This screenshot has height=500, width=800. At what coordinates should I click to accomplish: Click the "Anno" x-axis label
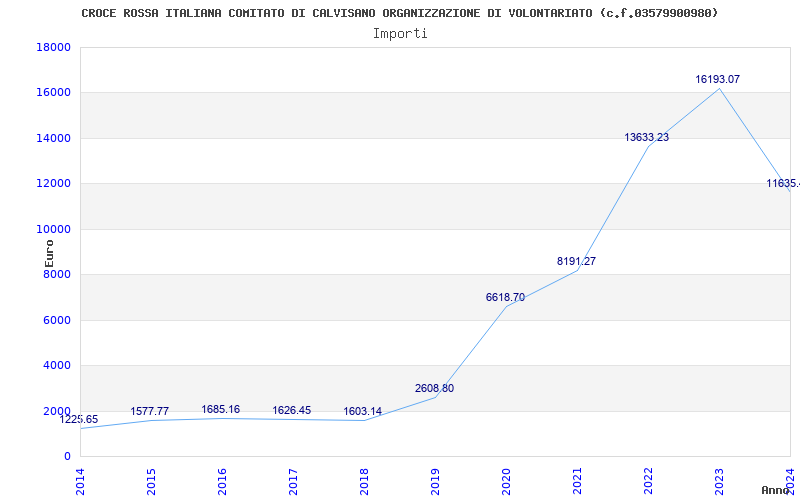[775, 490]
